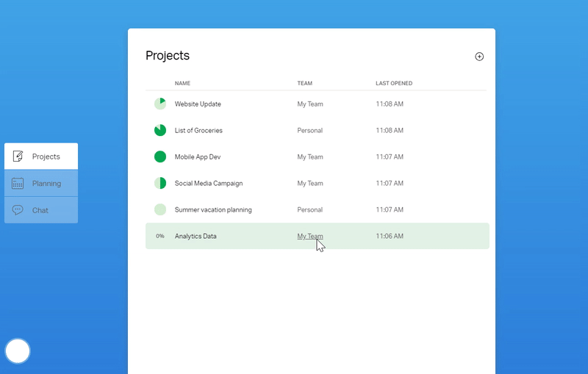Screen dimensions: 588x374
Task: Open the Chat sidebar tab
Action: click(41, 210)
